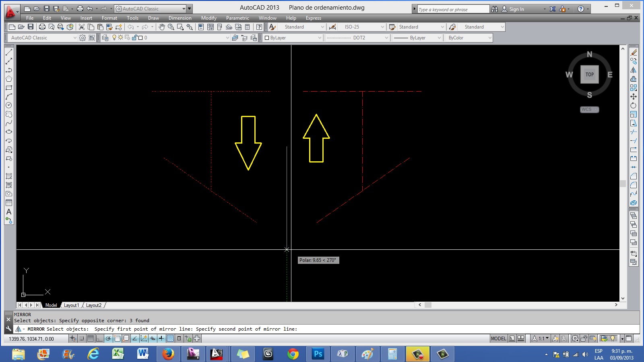Toggle the layer lock padlock icon
This screenshot has height=362, width=644.
(x=134, y=38)
